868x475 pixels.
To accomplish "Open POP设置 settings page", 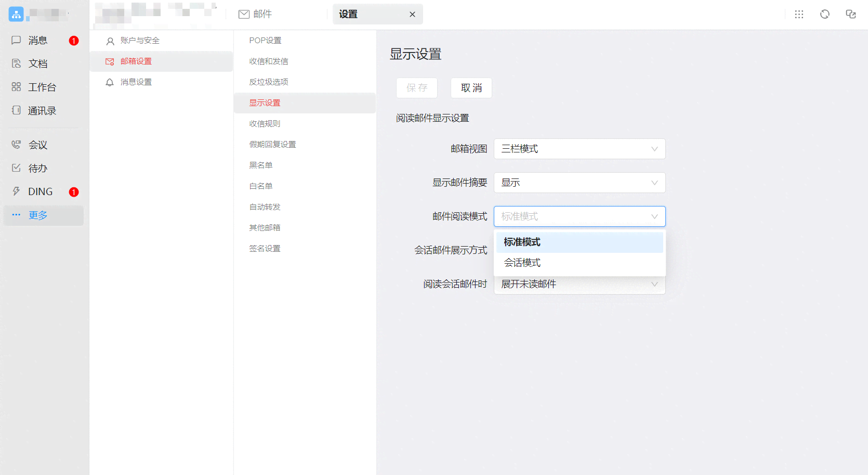I will click(305, 41).
